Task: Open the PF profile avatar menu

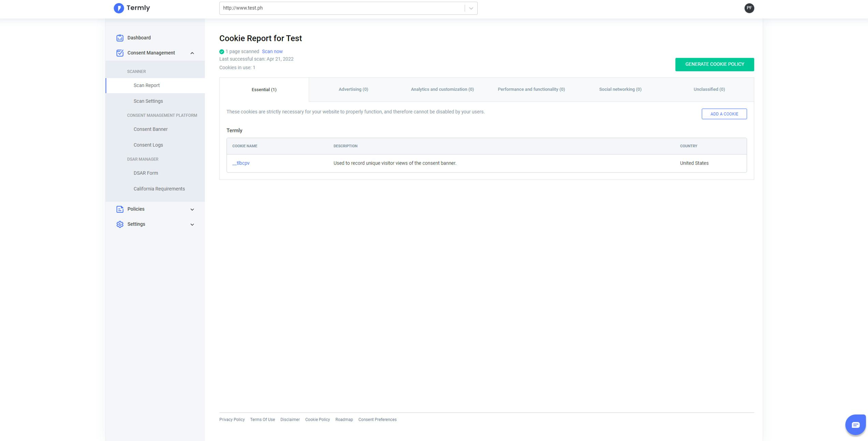Action: click(x=749, y=8)
